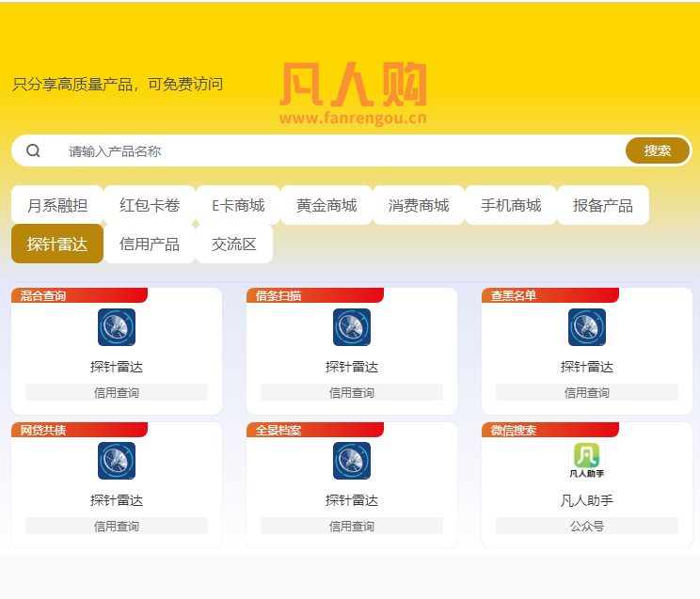Open the 探针雷达 icon in 全景档案 card
Image resolution: width=700 pixels, height=599 pixels.
coord(352,461)
